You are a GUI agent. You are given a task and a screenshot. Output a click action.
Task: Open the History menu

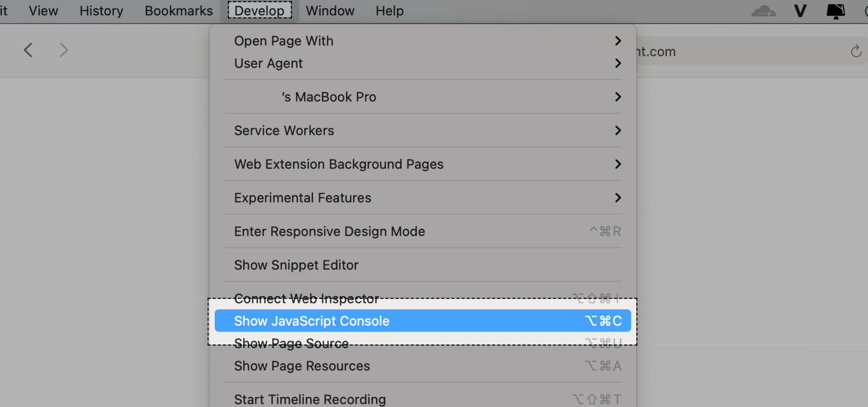pos(101,11)
